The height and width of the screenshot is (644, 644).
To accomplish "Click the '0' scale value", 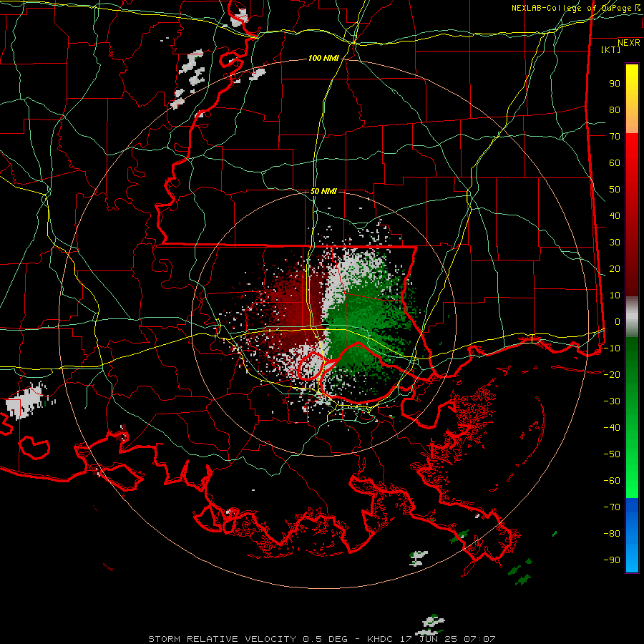I will [x=618, y=321].
